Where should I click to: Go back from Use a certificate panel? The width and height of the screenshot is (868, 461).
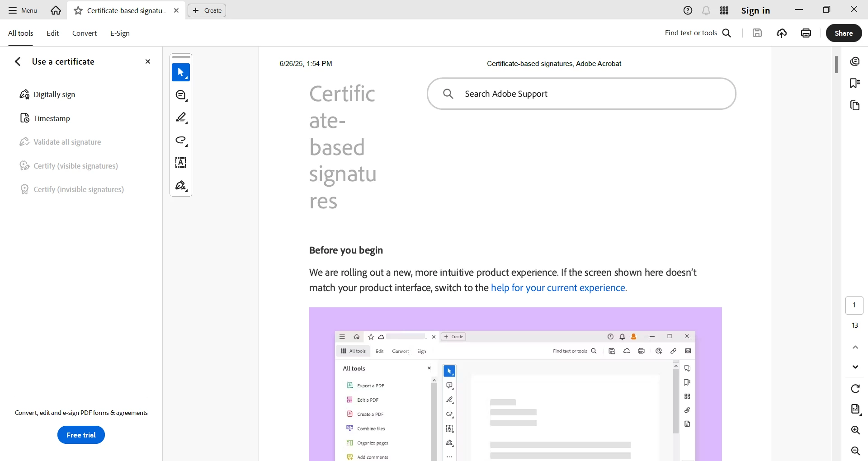click(18, 61)
